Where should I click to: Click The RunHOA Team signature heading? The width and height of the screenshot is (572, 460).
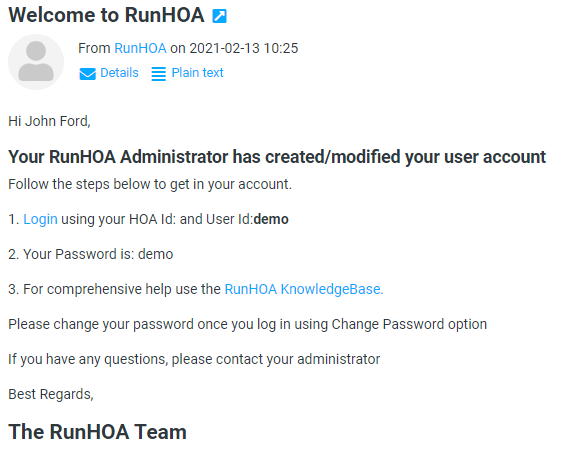click(97, 432)
